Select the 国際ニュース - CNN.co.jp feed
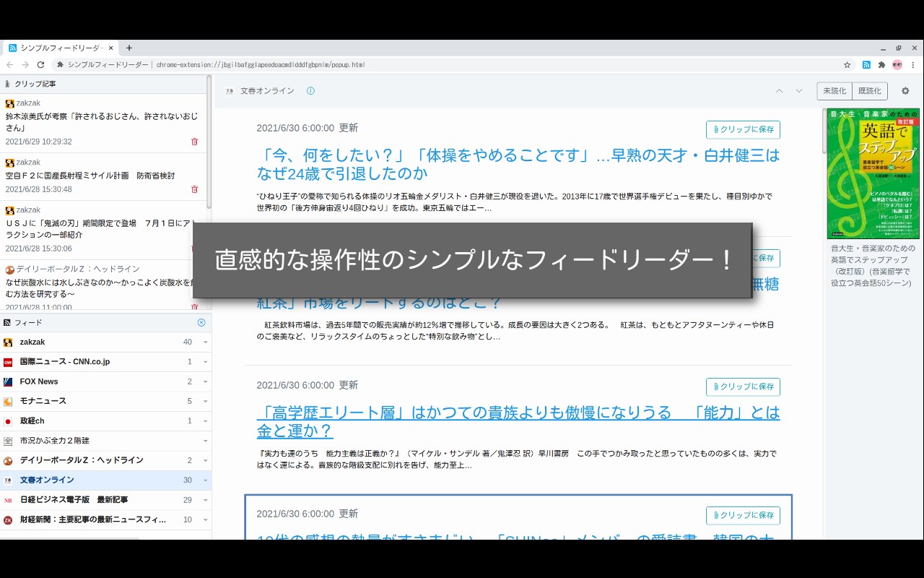This screenshot has height=578, width=924. (105, 362)
